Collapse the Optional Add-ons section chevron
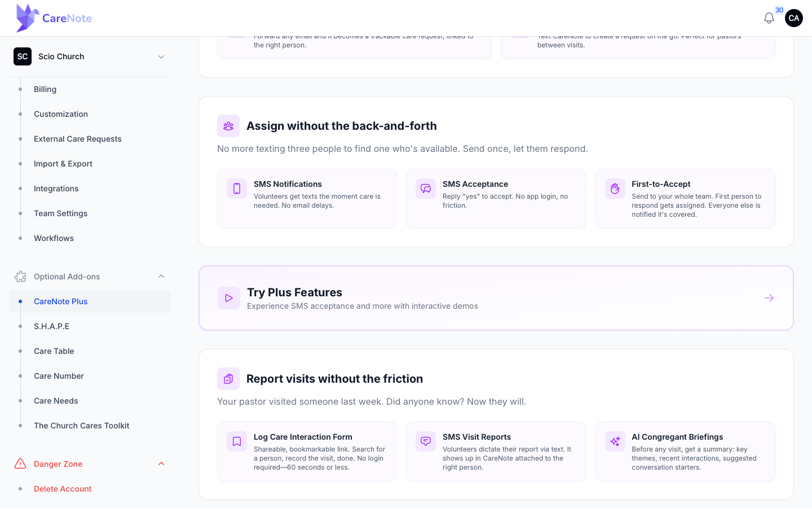The image size is (812, 508). pyautogui.click(x=161, y=277)
